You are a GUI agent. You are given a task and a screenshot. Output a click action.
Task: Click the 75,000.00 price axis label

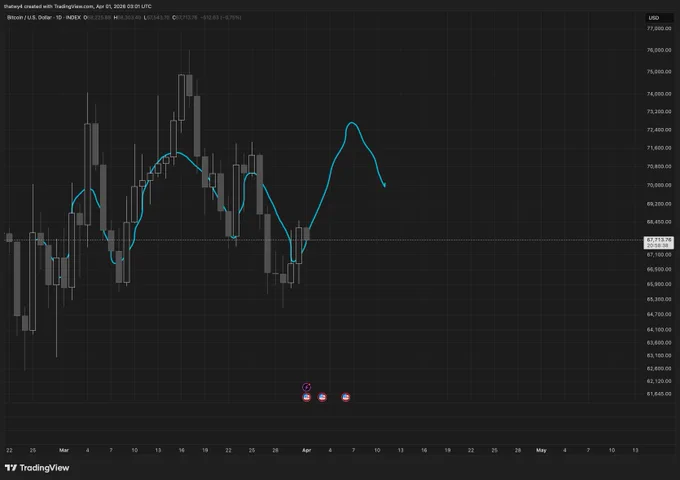[659, 72]
